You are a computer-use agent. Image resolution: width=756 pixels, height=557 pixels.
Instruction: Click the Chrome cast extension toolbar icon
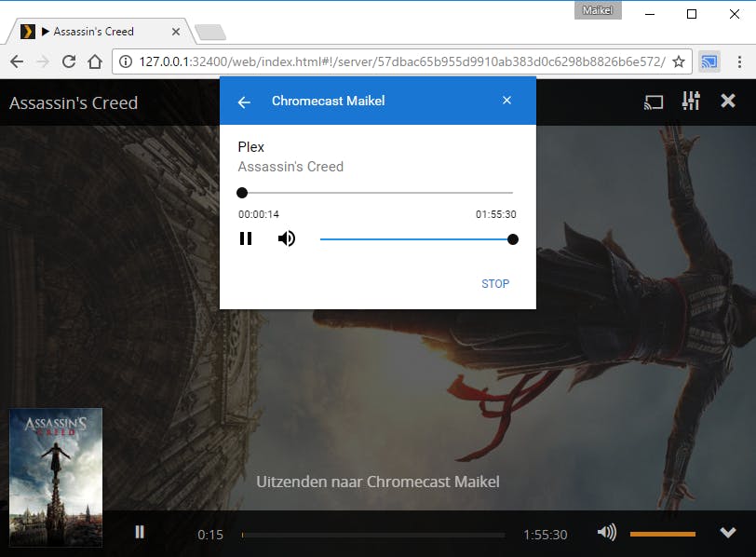(x=709, y=61)
